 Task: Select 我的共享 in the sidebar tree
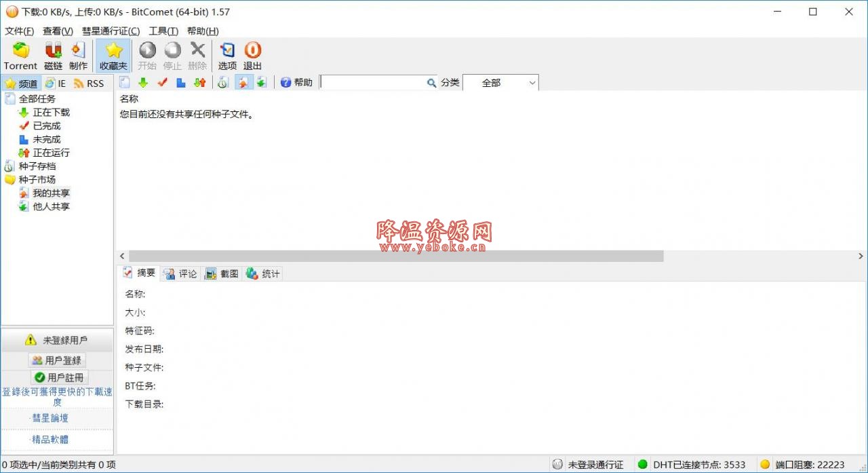click(x=52, y=193)
